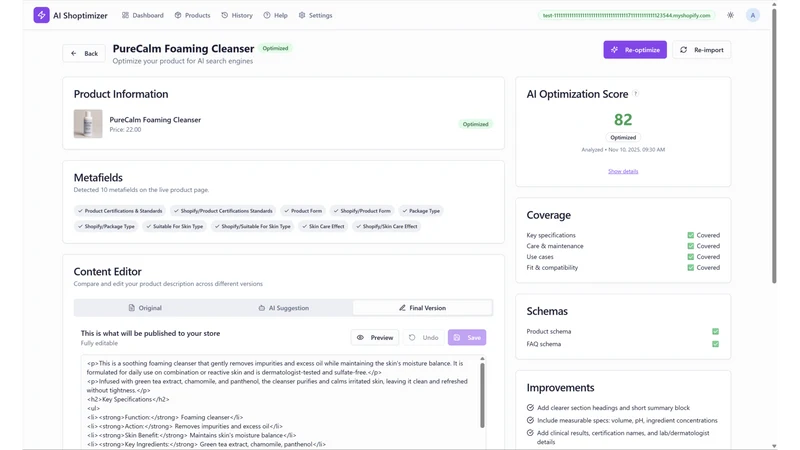The height and width of the screenshot is (450, 800).
Task: Click the Preview button
Action: [x=375, y=337]
